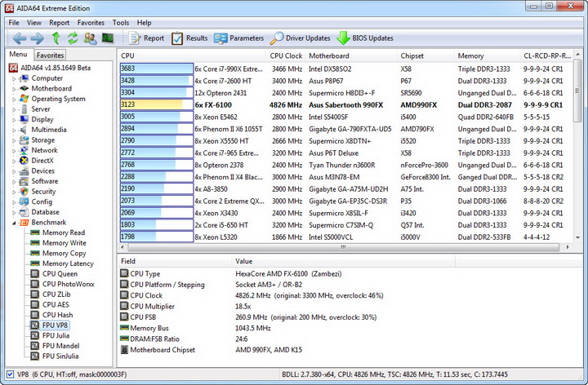Image resolution: width=588 pixels, height=385 pixels.
Task: Expand the Computer tree node
Action: pyautogui.click(x=14, y=78)
